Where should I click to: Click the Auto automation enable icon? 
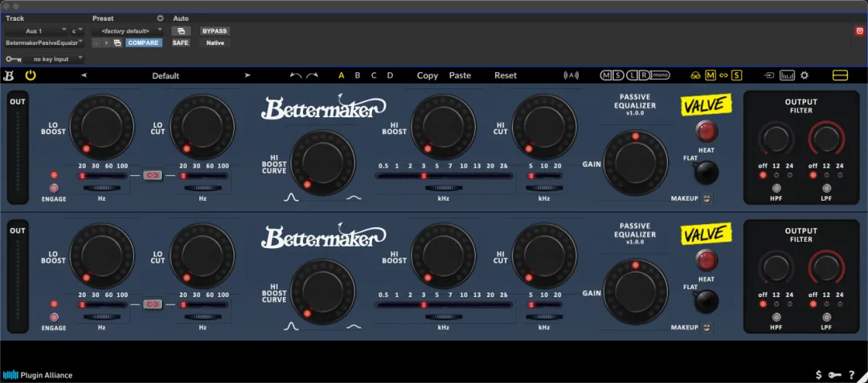[x=181, y=31]
